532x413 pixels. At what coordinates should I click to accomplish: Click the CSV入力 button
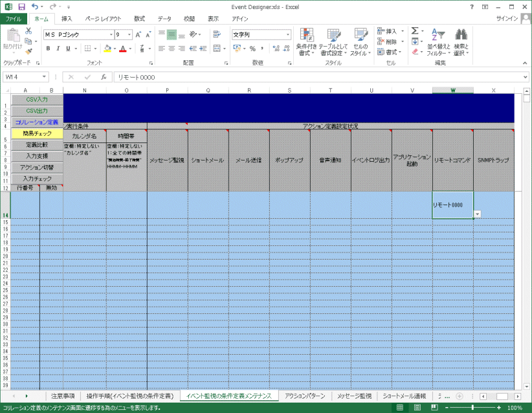[x=37, y=100]
